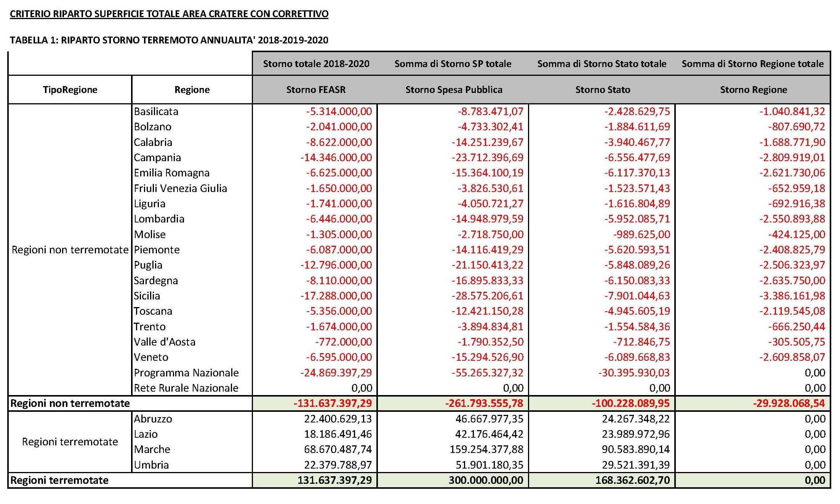Select the 'Storno Regione' header cell
This screenshot has height=504, width=840.
coord(754,90)
